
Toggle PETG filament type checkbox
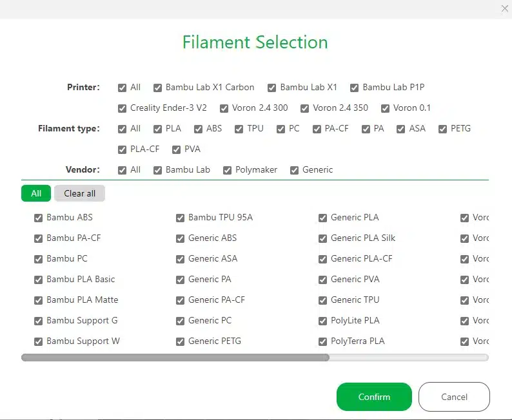(443, 129)
